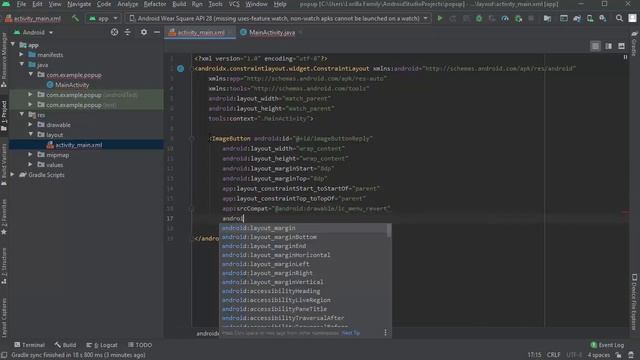Collapse the res folder
Viewport: 640px width, 360px height.
click(22, 115)
